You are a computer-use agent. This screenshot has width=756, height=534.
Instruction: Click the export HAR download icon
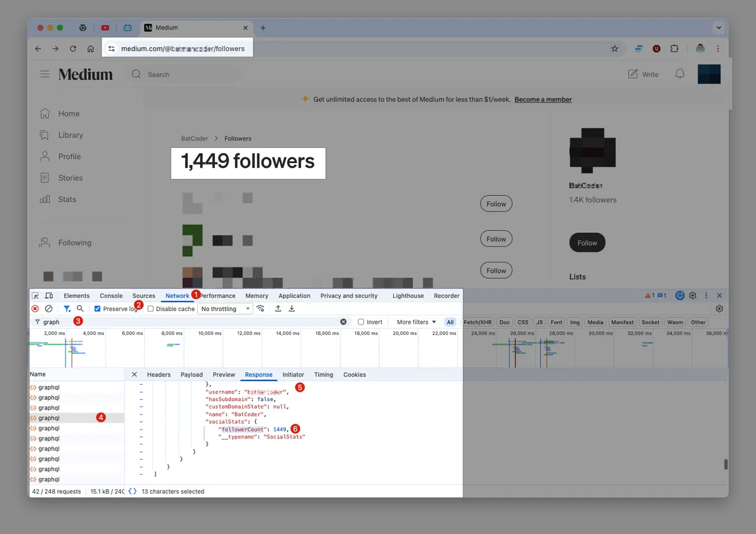click(292, 309)
